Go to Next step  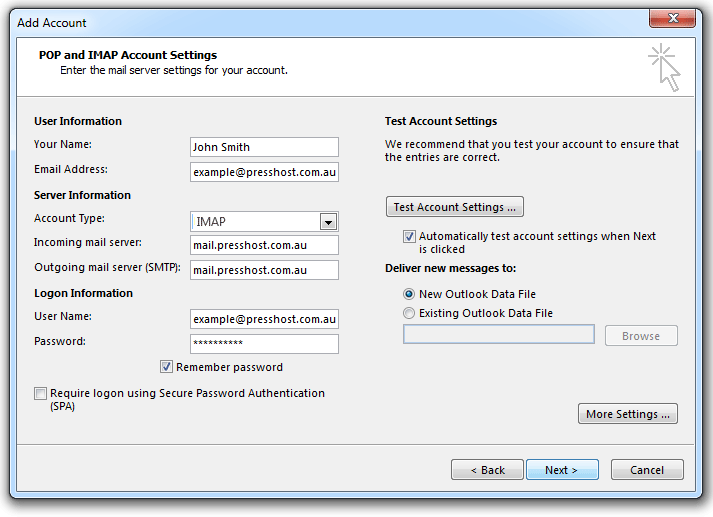pyautogui.click(x=562, y=470)
